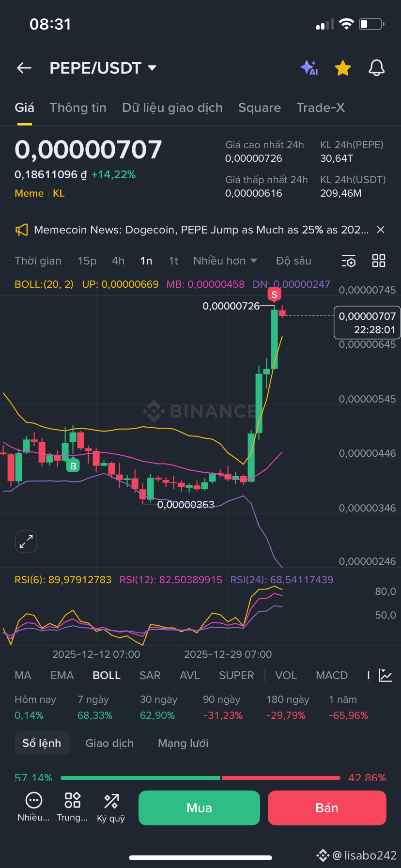Select the BOLL indicator
This screenshot has width=401, height=868.
click(x=107, y=675)
